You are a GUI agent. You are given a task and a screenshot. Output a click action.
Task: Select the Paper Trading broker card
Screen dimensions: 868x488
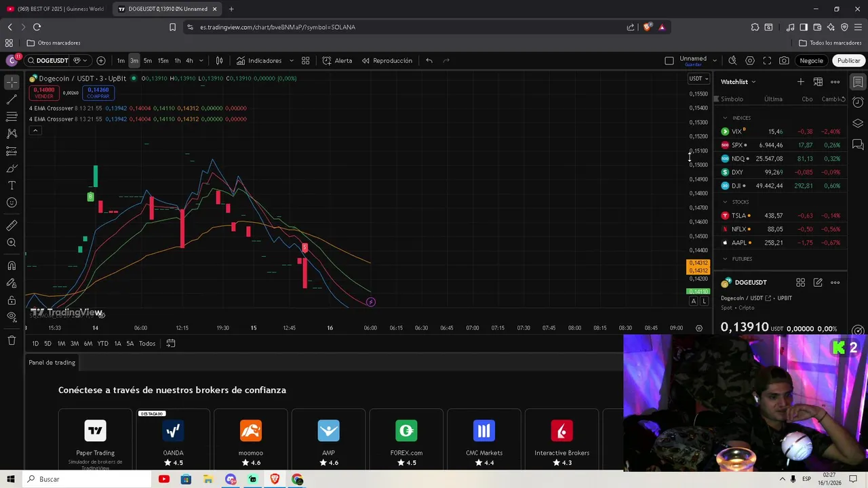pos(96,440)
